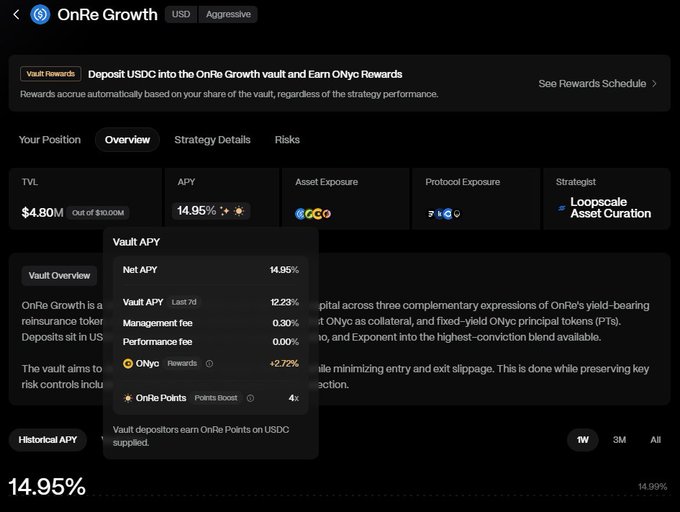The width and height of the screenshot is (680, 512).
Task: Click the yellow ONyc token icon
Action: 128,363
